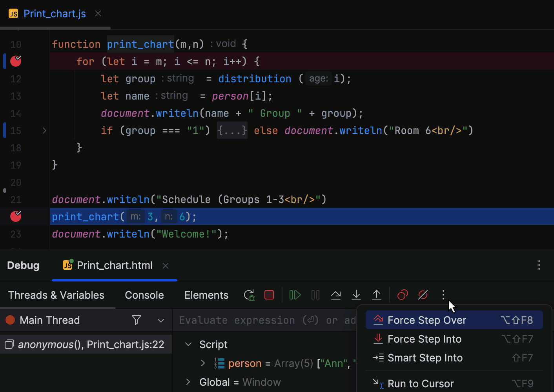Image resolution: width=554 pixels, height=392 pixels.
Task: Expand the person array variable
Action: click(x=203, y=363)
